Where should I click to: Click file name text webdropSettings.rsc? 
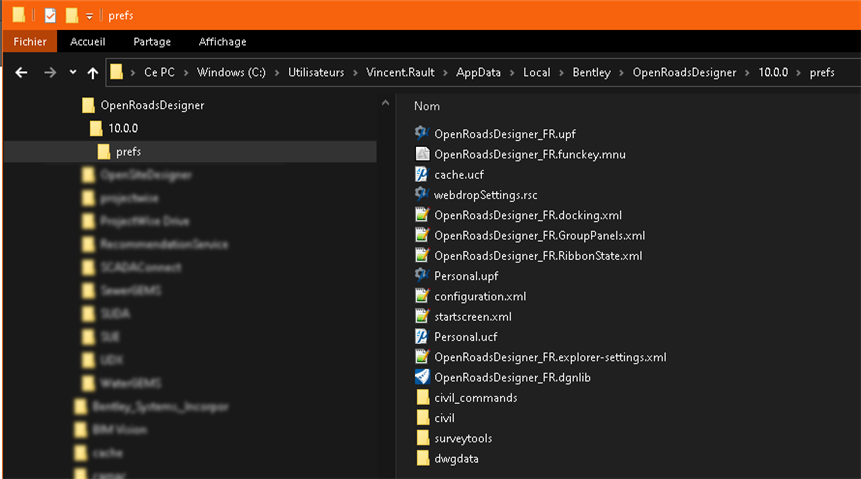pos(486,195)
